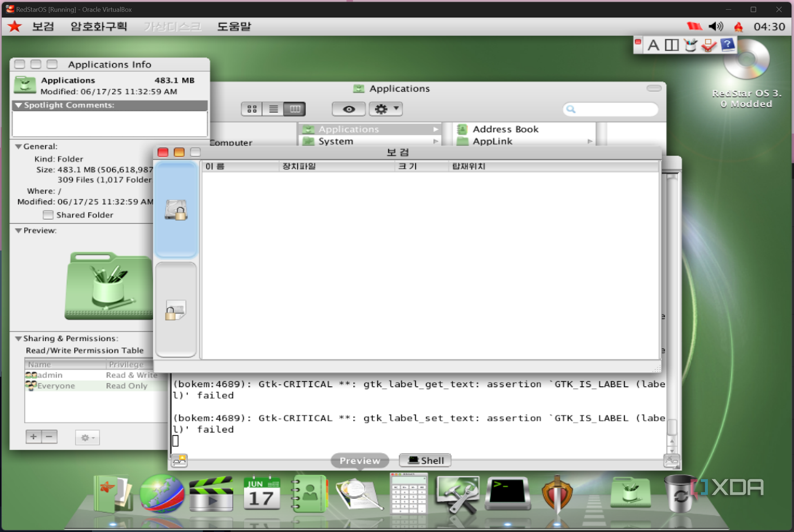This screenshot has width=794, height=532.
Task: Click the red swatch on the floating toolbar
Action: click(x=638, y=42)
